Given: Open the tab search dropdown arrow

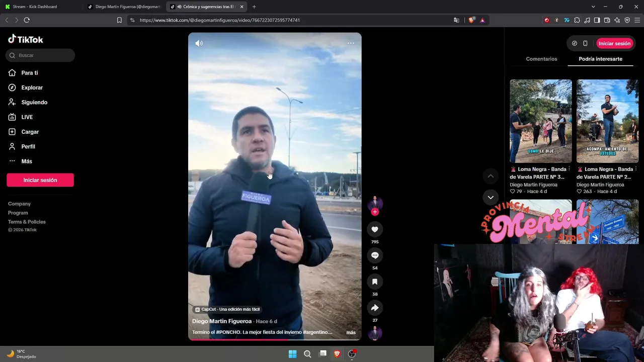Looking at the screenshot, I should click(593, 7).
